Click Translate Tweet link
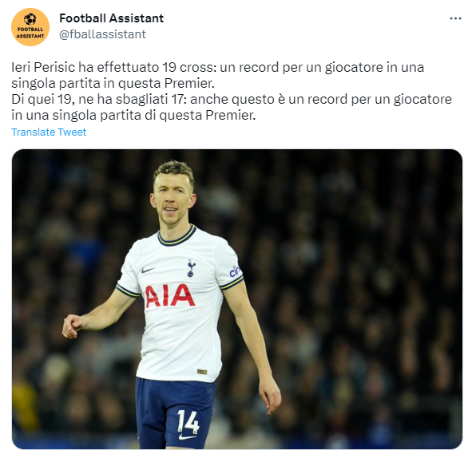 tap(49, 132)
